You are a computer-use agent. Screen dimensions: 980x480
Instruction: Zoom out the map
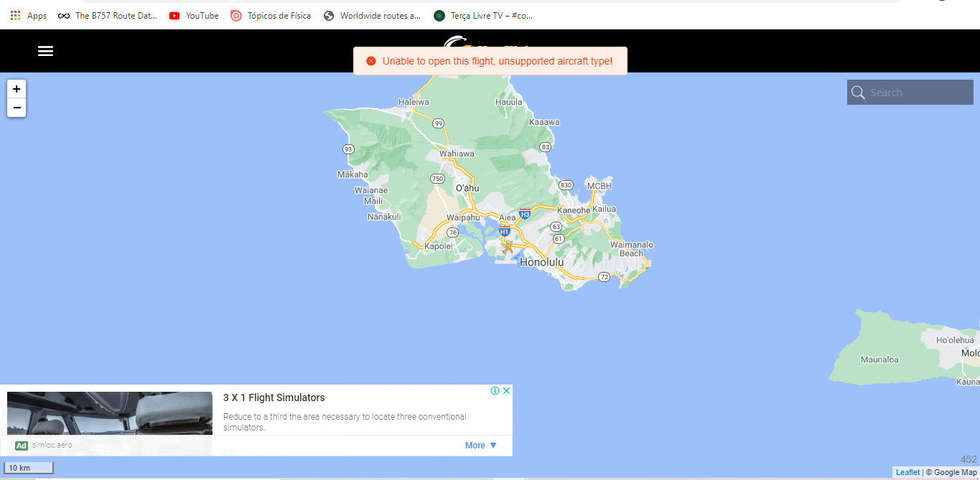point(17,108)
